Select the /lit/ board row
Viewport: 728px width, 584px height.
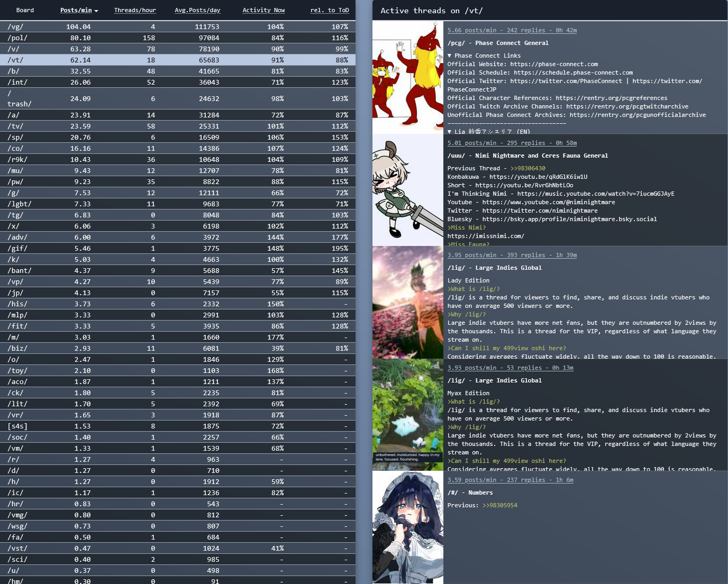pyautogui.click(x=178, y=404)
